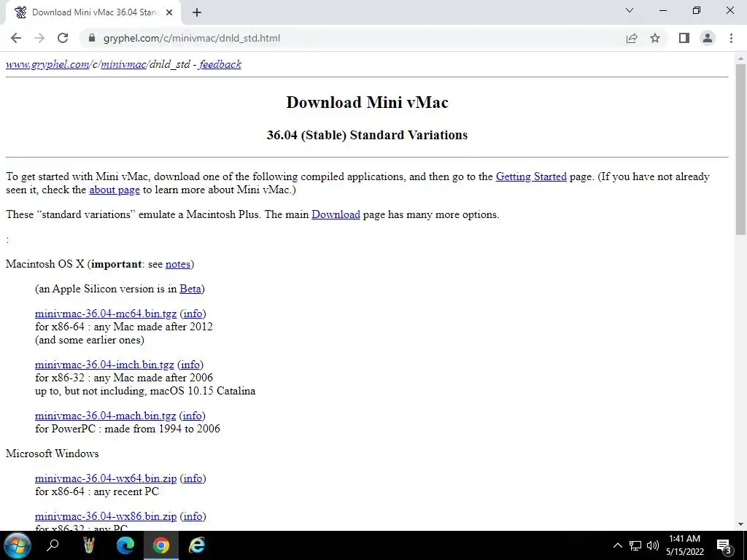Image resolution: width=747 pixels, height=560 pixels.
Task: Download minivmac-36.04-mach.bin.tgz
Action: click(105, 416)
